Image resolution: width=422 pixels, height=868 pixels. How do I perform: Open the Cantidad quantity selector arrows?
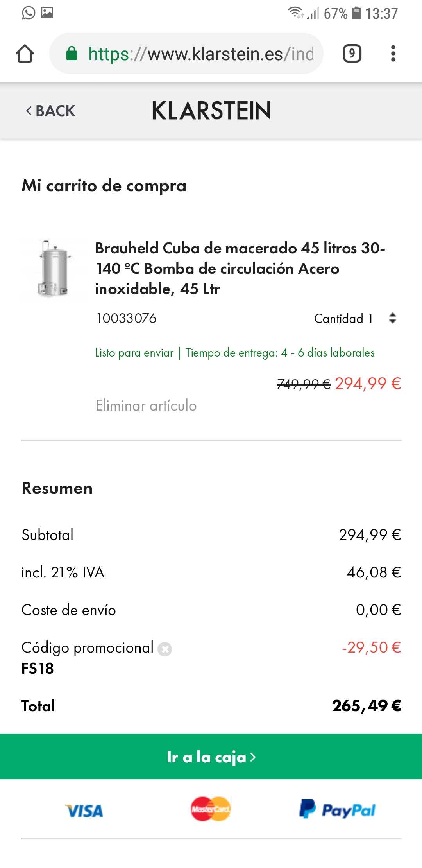coord(392,318)
